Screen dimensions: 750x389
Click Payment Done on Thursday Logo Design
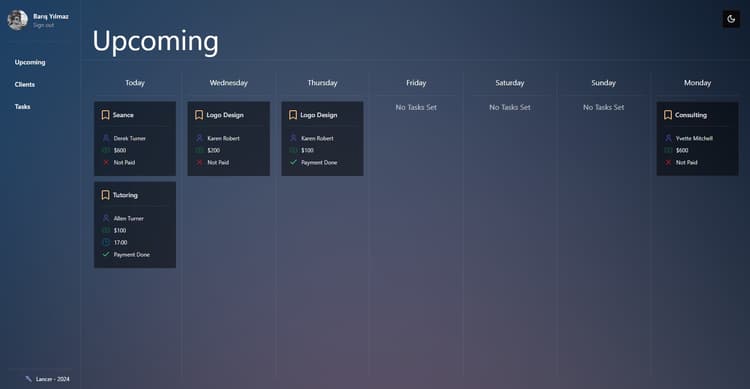point(319,163)
